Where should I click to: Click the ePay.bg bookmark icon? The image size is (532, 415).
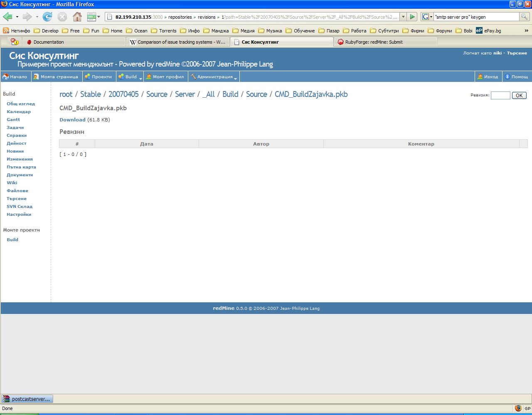pos(479,31)
